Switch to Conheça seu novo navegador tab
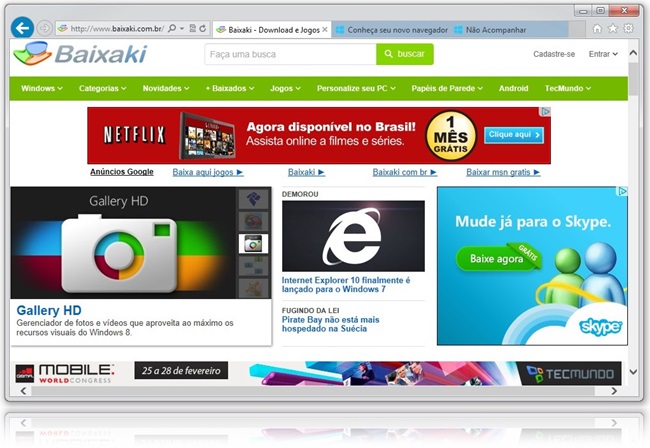 tap(391, 30)
